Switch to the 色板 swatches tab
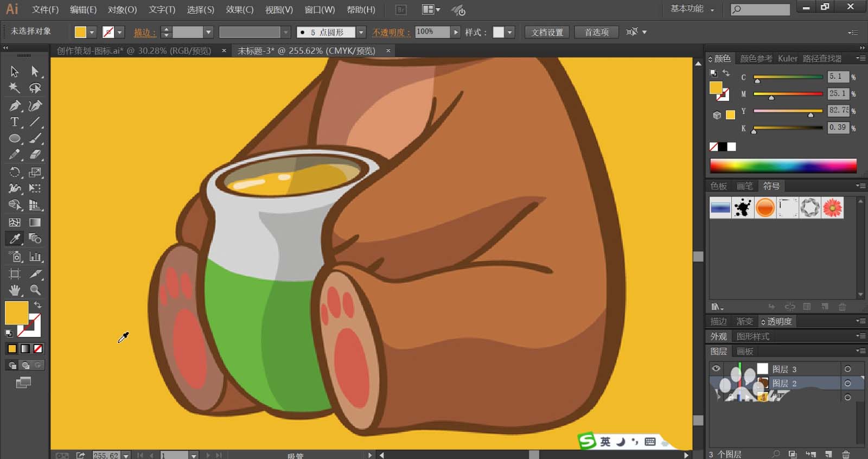The image size is (868, 459). pos(719,186)
